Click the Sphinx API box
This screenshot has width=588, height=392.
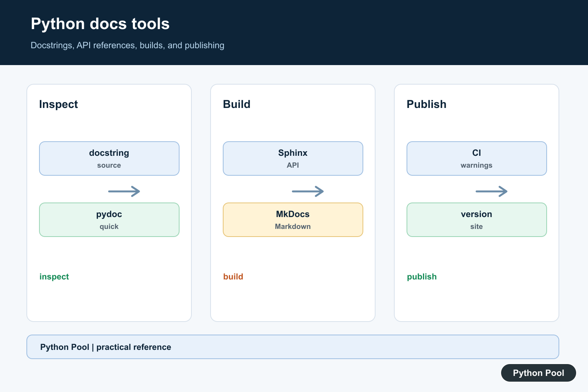coord(293,158)
